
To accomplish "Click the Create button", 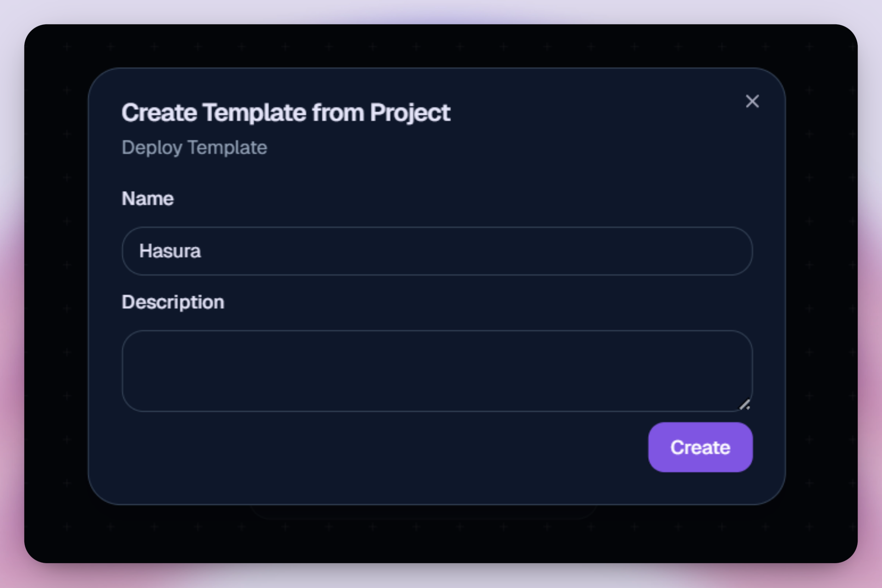I will [x=700, y=447].
